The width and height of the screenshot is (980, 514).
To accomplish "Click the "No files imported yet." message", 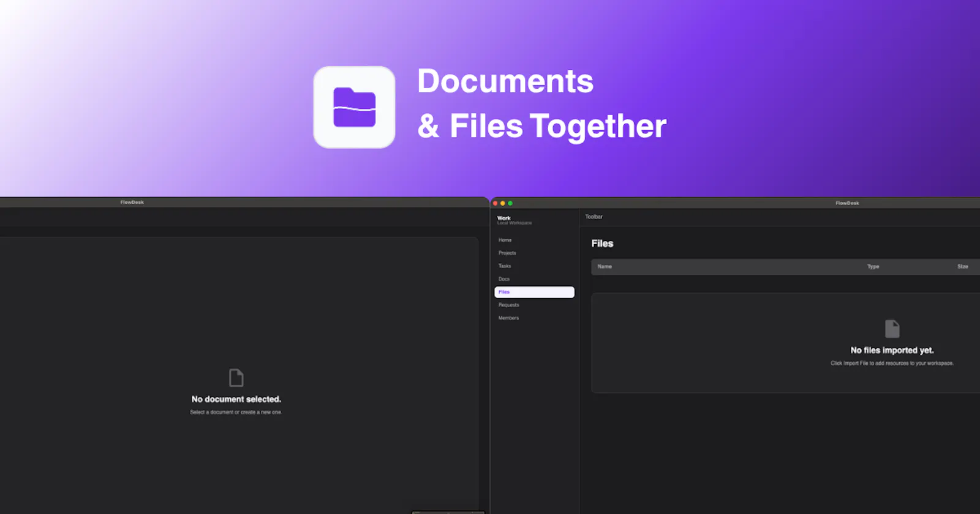I will (892, 350).
